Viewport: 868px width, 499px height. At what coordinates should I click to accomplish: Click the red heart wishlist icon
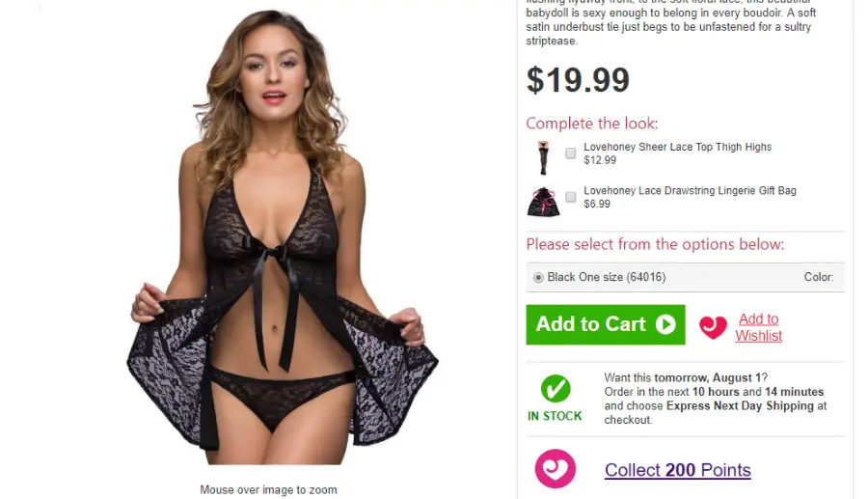click(713, 327)
